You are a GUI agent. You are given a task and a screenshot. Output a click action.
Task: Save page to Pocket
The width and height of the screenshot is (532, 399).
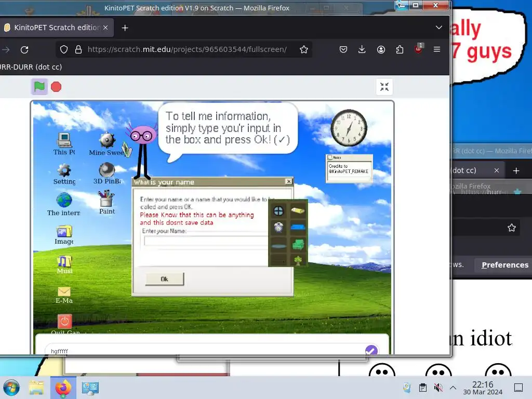pos(343,49)
